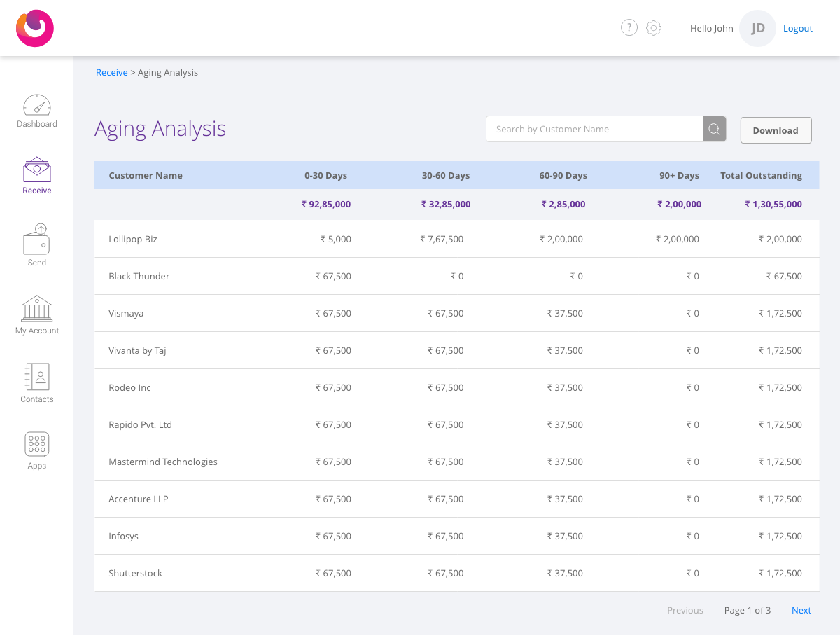Click the app logo in header
Image resolution: width=840 pixels, height=636 pixels.
pos(35,28)
